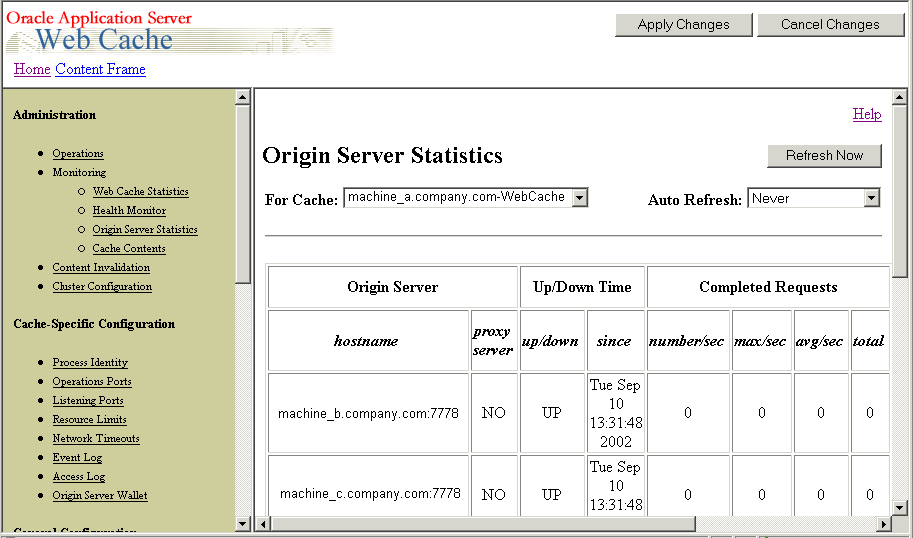Open Resource Limits link
This screenshot has width=913, height=538.
point(89,419)
